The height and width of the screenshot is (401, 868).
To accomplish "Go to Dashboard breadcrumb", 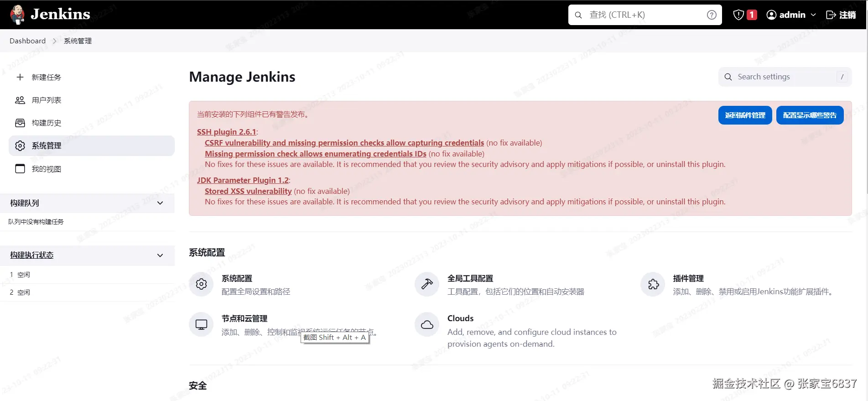I will tap(27, 41).
